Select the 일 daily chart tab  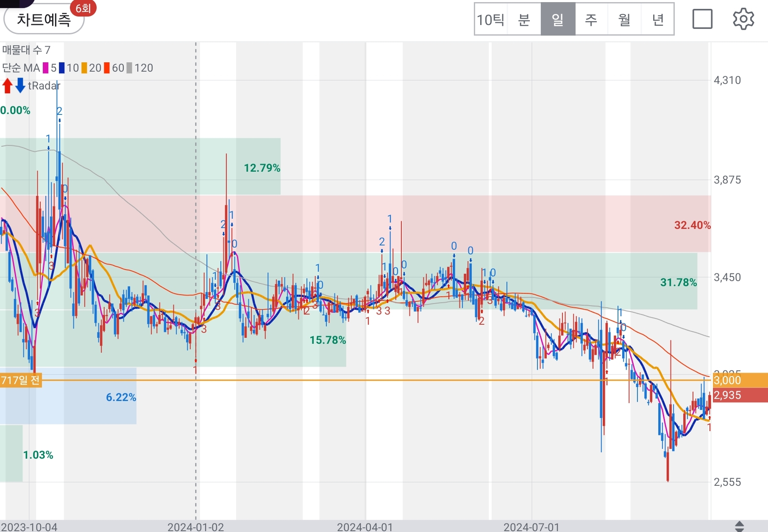[558, 19]
